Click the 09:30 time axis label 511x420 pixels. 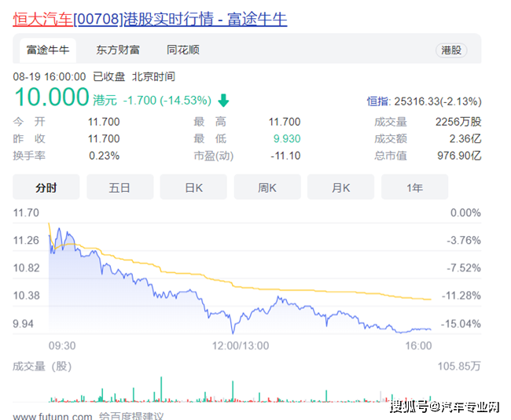coord(62,345)
